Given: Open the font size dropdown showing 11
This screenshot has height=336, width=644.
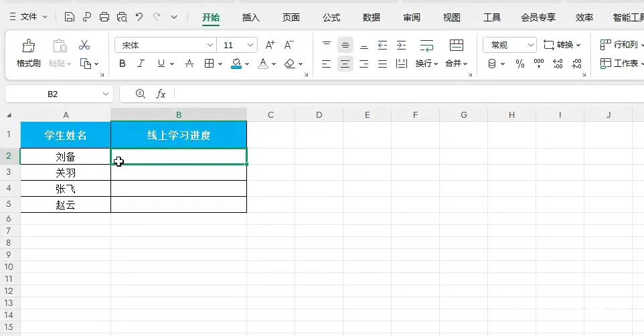Looking at the screenshot, I should pyautogui.click(x=250, y=46).
